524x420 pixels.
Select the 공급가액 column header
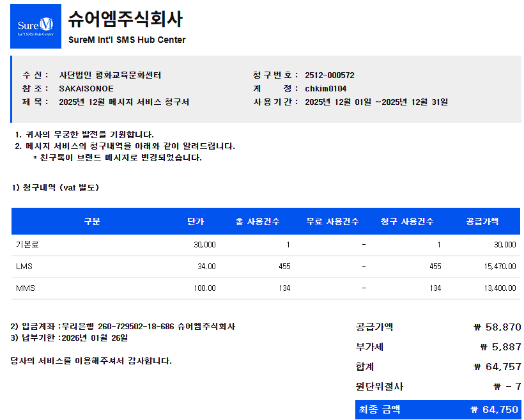pyautogui.click(x=482, y=222)
